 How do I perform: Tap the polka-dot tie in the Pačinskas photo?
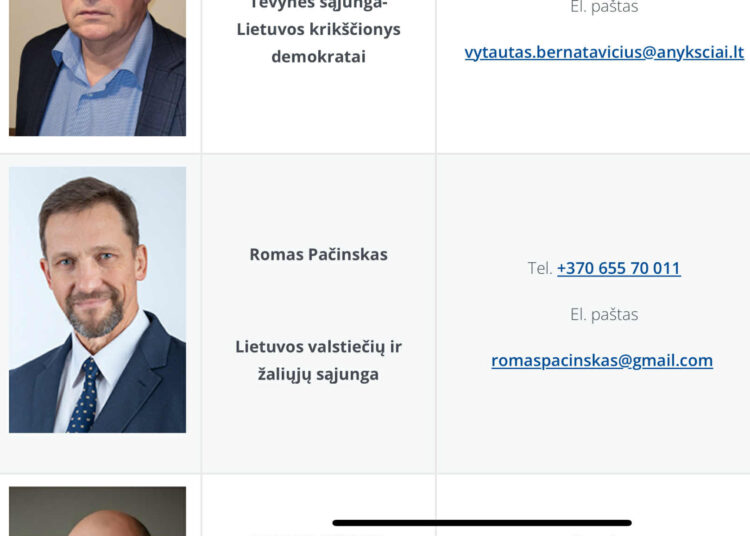pos(85,395)
